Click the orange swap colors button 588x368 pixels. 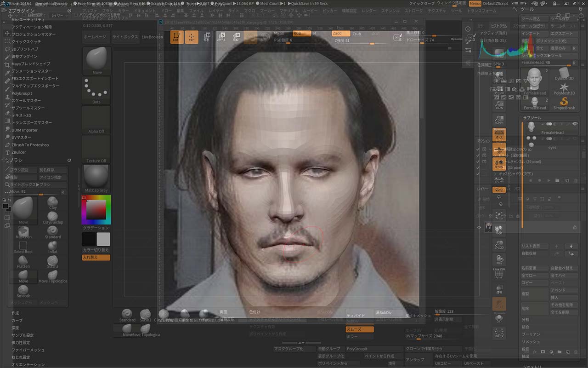click(x=96, y=258)
